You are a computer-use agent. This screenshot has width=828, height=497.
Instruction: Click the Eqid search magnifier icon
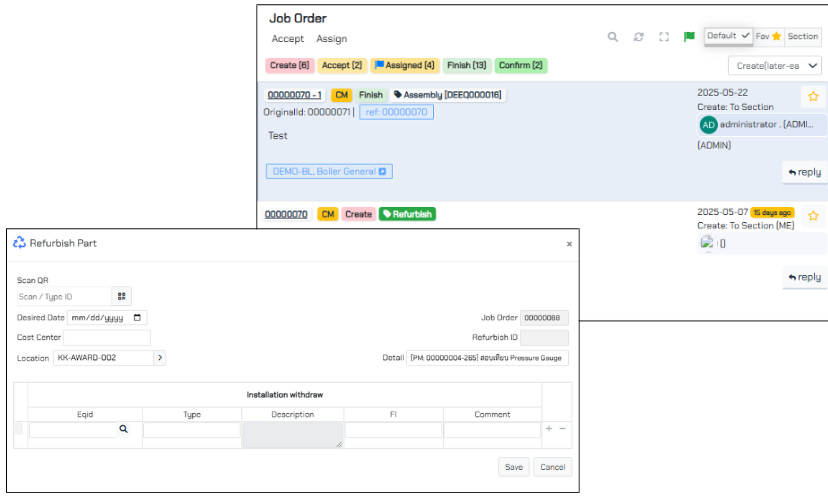click(x=124, y=429)
